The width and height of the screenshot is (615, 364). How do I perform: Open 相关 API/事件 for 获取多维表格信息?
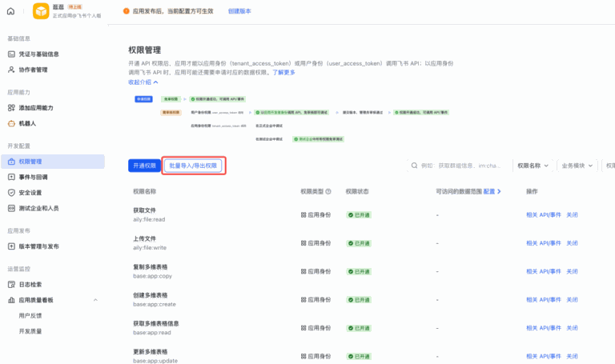tap(544, 328)
